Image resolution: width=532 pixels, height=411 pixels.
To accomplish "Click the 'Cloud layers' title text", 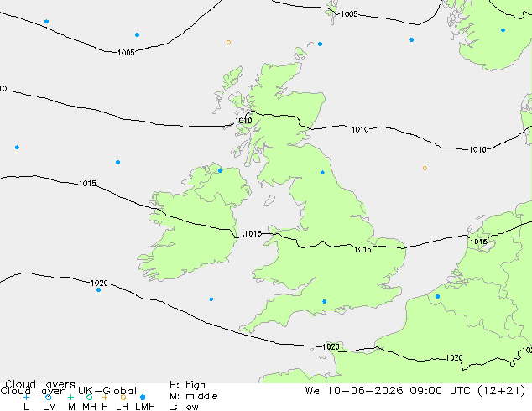I will coord(40,384).
